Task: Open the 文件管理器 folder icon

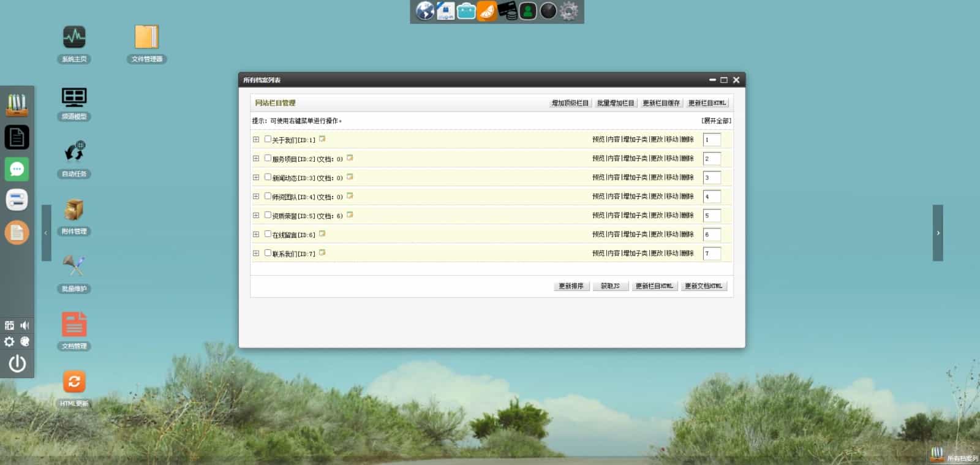Action: [147, 37]
